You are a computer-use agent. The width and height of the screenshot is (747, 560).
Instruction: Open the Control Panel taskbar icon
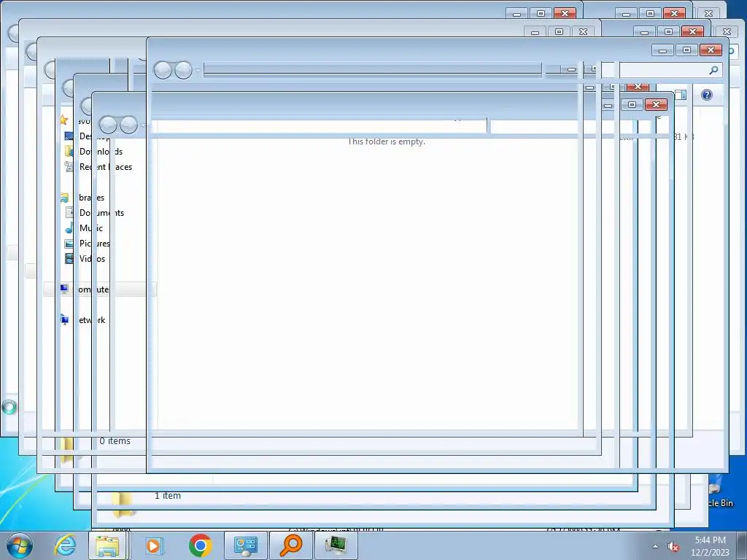(x=246, y=545)
